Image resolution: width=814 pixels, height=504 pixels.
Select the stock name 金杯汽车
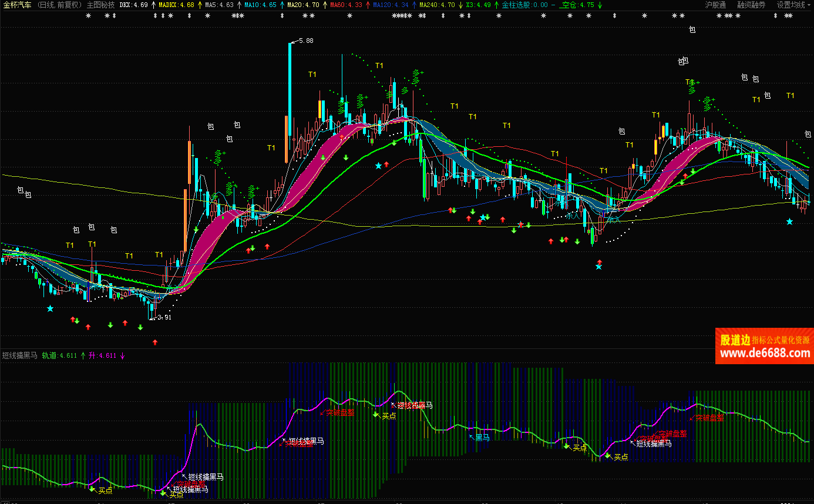click(x=17, y=5)
